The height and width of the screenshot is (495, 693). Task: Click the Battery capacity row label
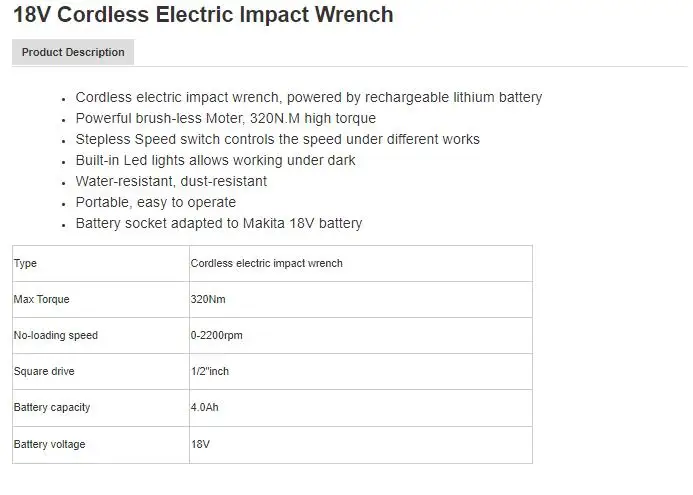click(x=51, y=407)
